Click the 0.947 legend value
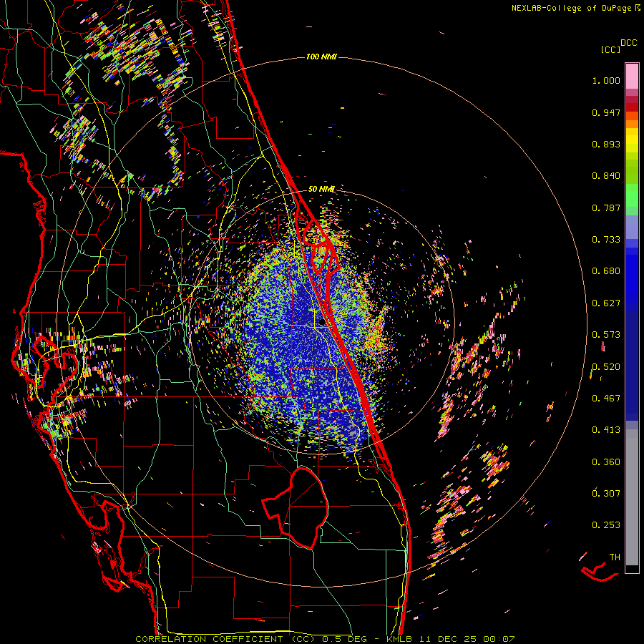The image size is (644, 644). pyautogui.click(x=606, y=112)
